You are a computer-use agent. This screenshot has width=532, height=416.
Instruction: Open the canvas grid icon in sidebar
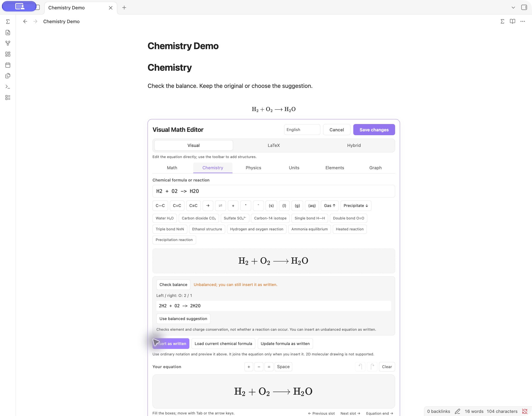(8, 54)
